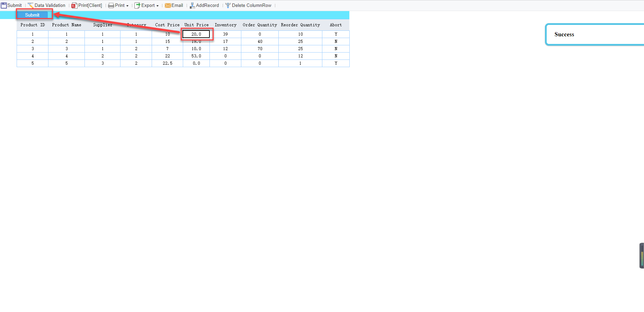
Task: Click the Email envelope icon
Action: tap(168, 6)
